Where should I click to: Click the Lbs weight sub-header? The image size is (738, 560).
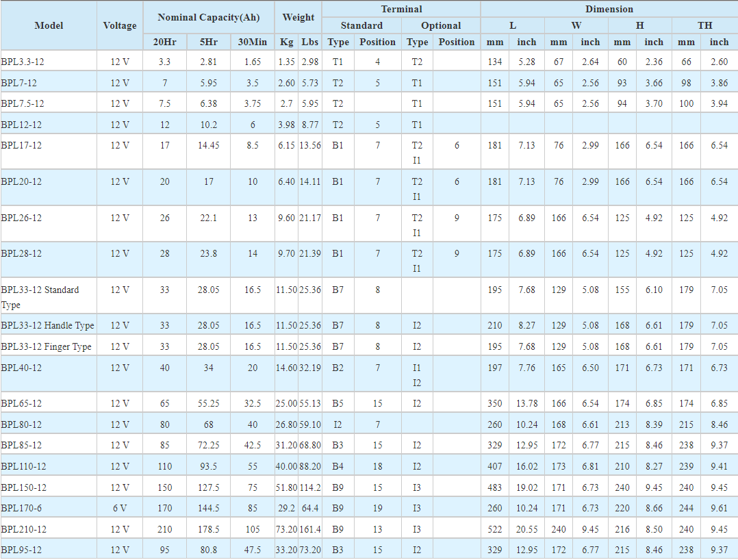[310, 42]
